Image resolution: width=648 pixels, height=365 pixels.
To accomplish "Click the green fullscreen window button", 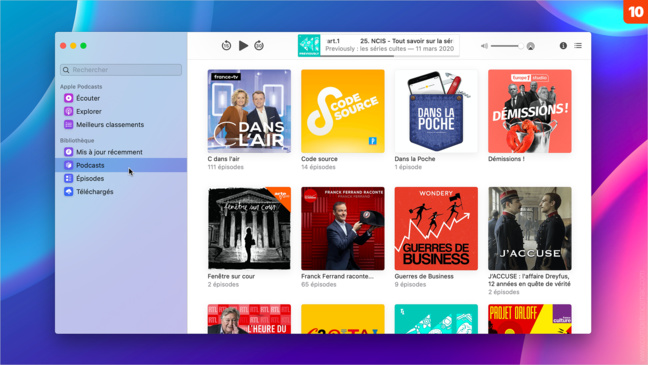I will 83,45.
